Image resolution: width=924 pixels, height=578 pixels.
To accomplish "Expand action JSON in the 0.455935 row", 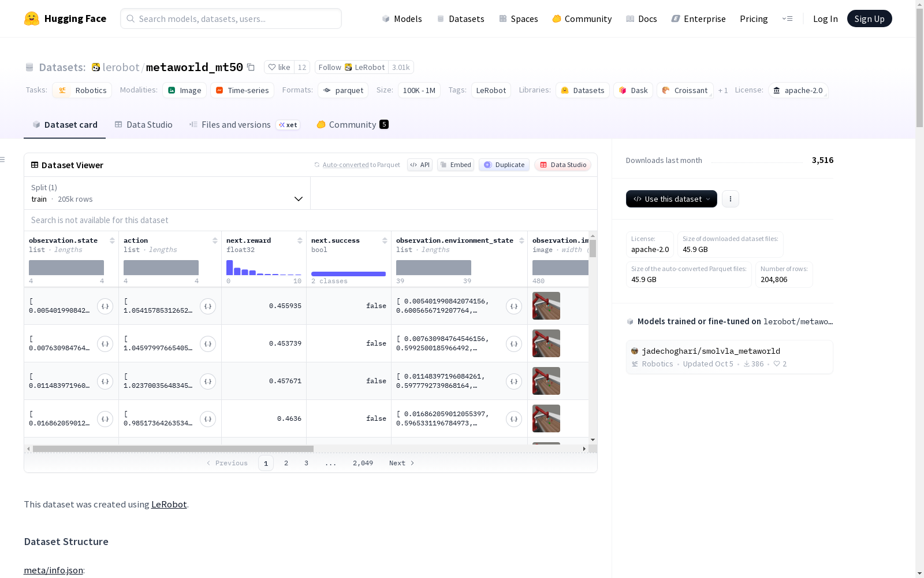I will (208, 306).
